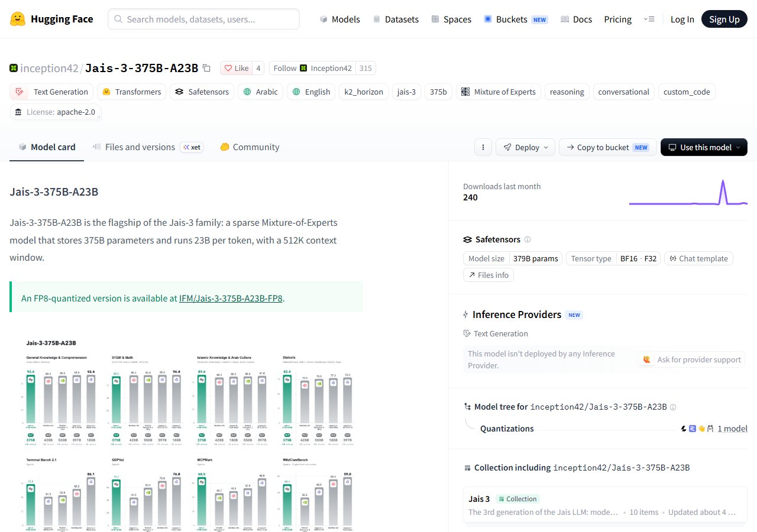Open the 1 model quantizations link
This screenshot has width=757, height=532.
pos(732,429)
